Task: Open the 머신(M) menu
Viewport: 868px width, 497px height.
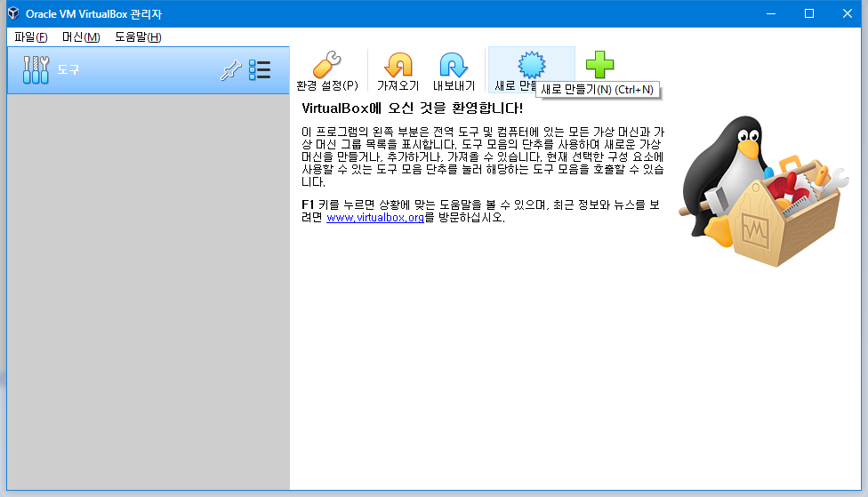Action: click(x=81, y=37)
